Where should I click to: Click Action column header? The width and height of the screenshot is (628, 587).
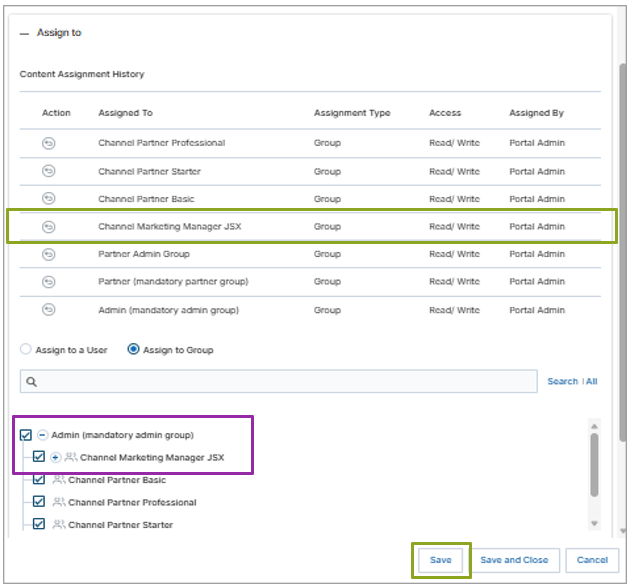[x=56, y=113]
